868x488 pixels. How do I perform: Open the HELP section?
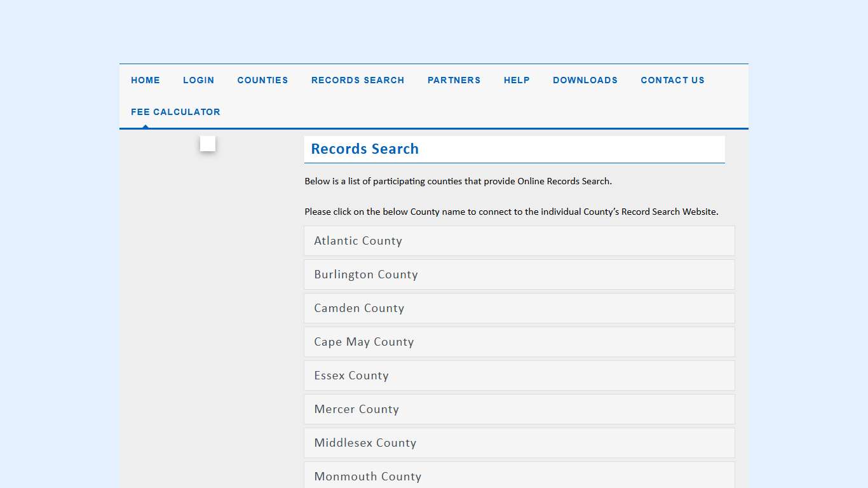coord(517,80)
